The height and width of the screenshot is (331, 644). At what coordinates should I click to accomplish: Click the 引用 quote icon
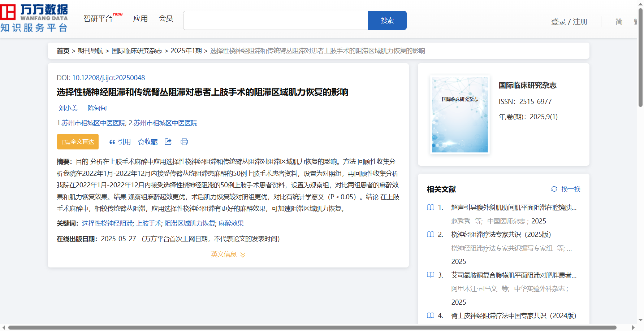pos(112,142)
